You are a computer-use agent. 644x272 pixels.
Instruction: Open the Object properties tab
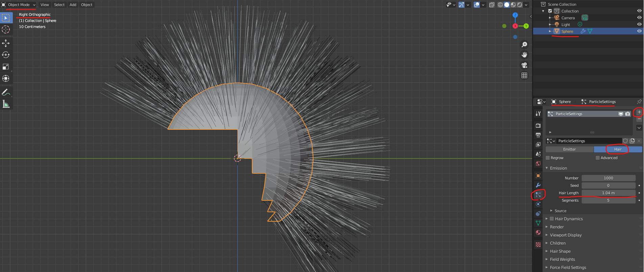538,176
